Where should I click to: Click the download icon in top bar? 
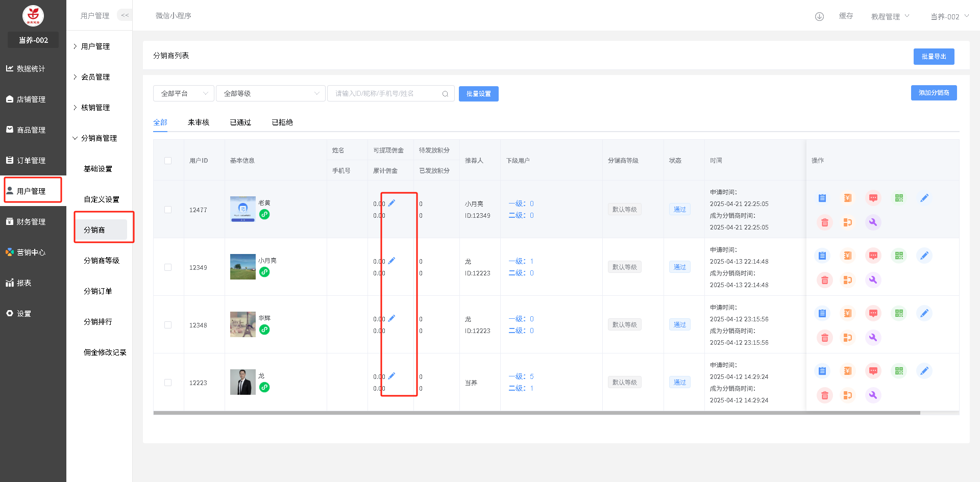tap(819, 16)
